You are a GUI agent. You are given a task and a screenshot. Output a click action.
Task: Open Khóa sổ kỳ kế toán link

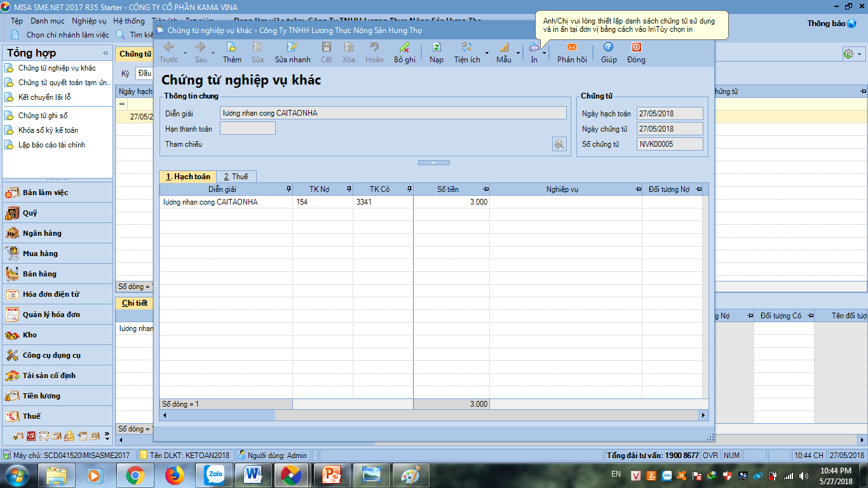coord(48,130)
